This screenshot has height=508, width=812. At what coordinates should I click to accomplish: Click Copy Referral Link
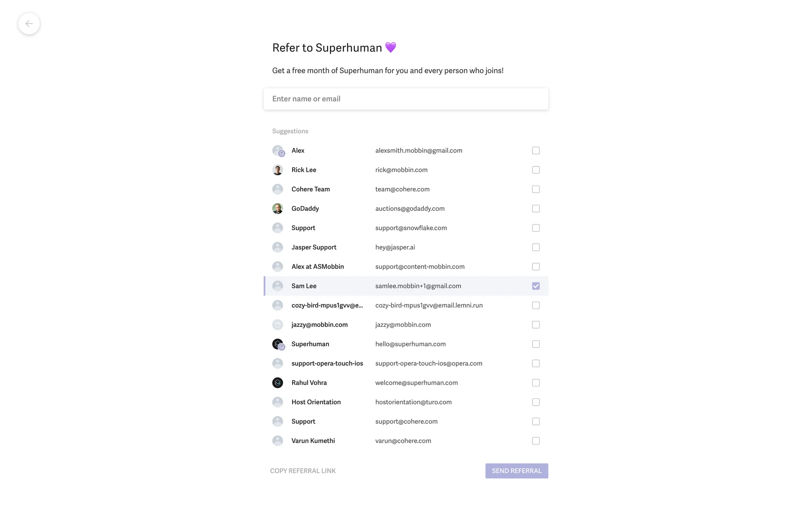point(303,471)
